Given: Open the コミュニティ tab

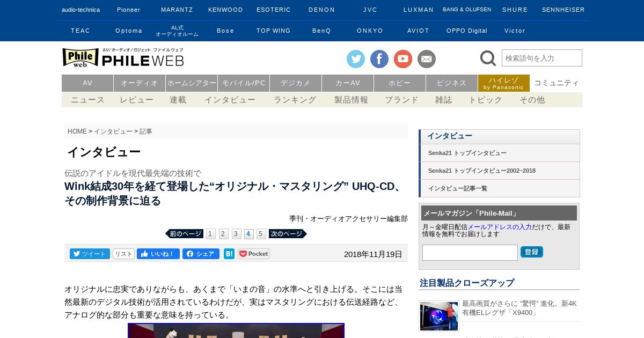Looking at the screenshot, I should [x=557, y=83].
